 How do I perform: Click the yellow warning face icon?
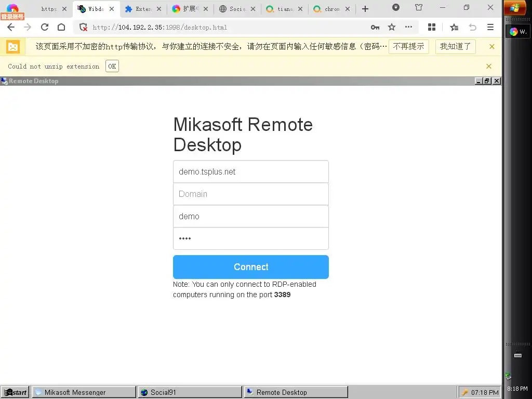(13, 46)
